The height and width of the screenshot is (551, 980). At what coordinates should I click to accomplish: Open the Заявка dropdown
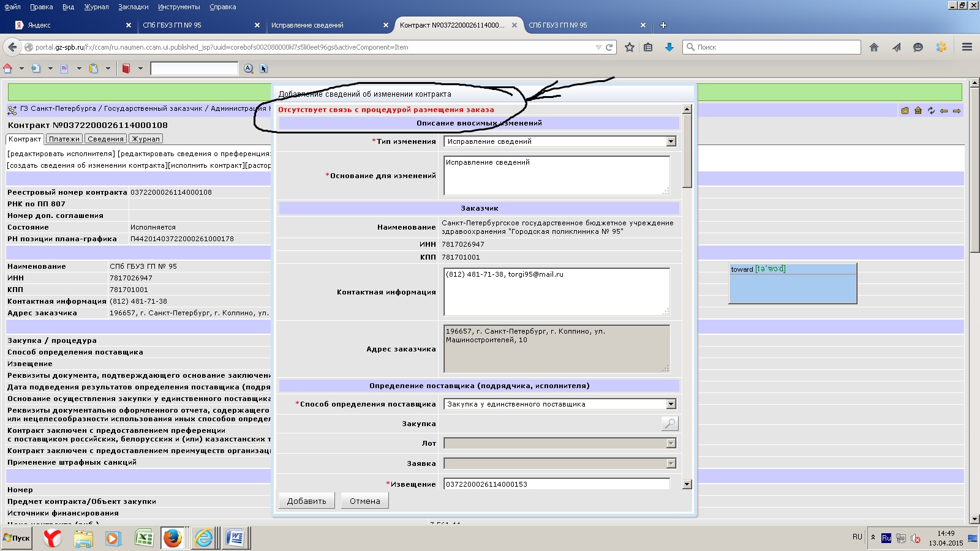click(x=671, y=463)
